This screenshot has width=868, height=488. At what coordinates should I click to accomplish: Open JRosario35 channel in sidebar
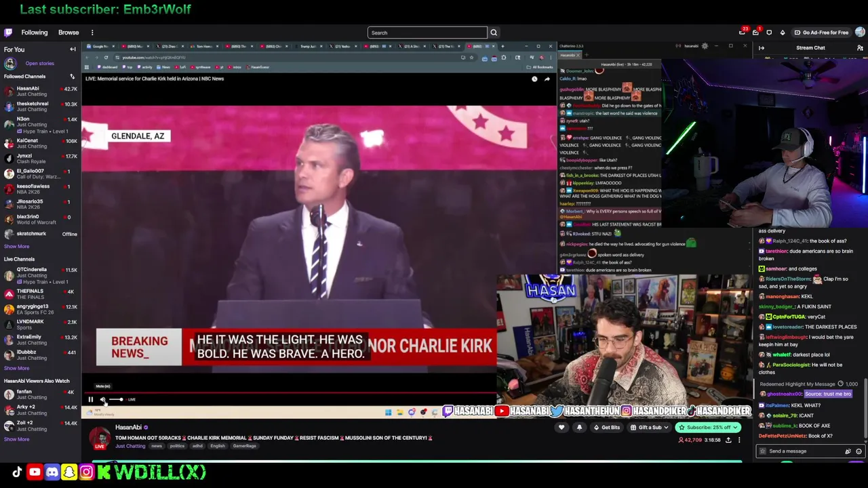pyautogui.click(x=41, y=204)
